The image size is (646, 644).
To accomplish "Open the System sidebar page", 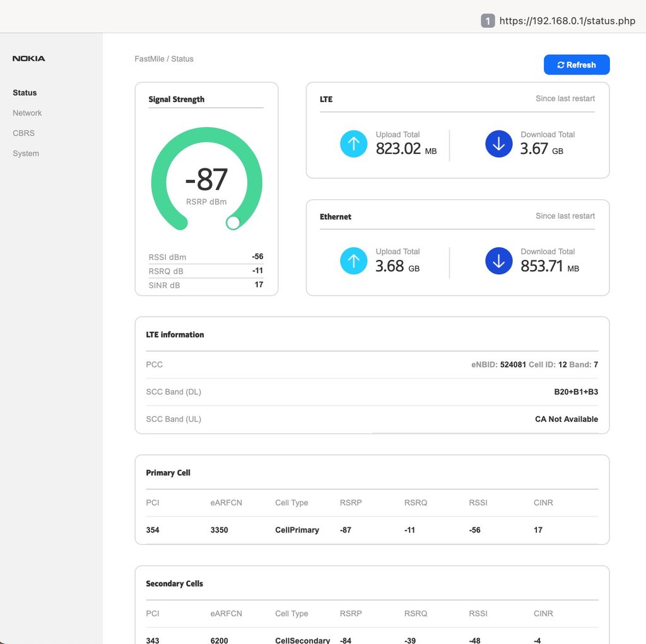I will (x=26, y=153).
